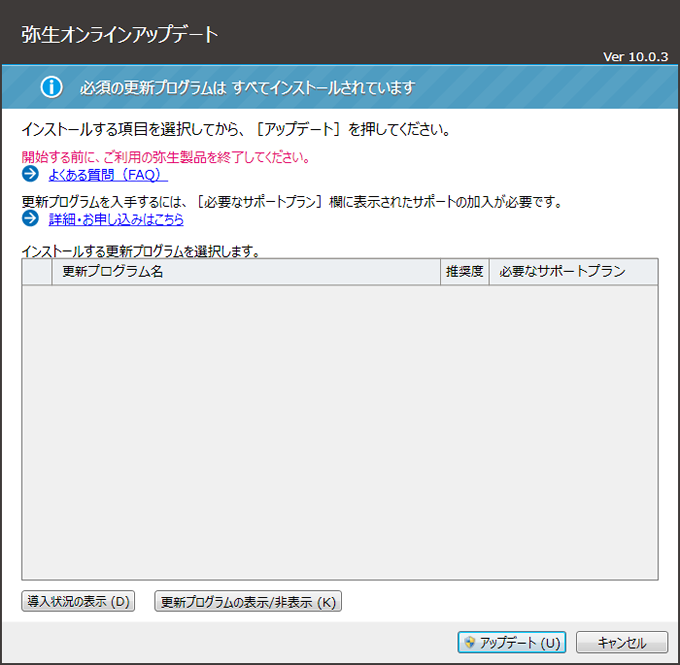Viewport: 680px width, 665px height.
Task: Click the インストールする項目を選択してから instruction text
Action: click(237, 129)
